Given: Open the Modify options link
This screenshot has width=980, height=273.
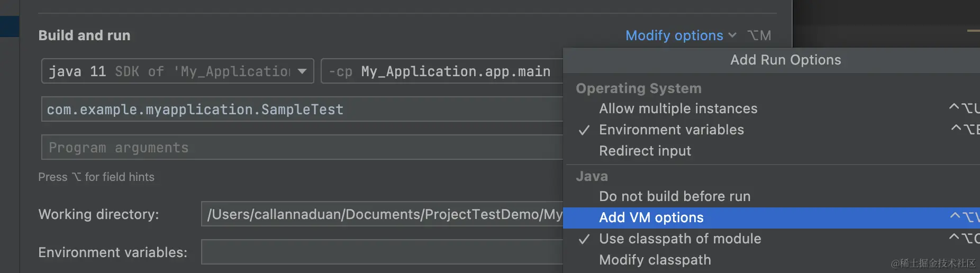Looking at the screenshot, I should [674, 35].
